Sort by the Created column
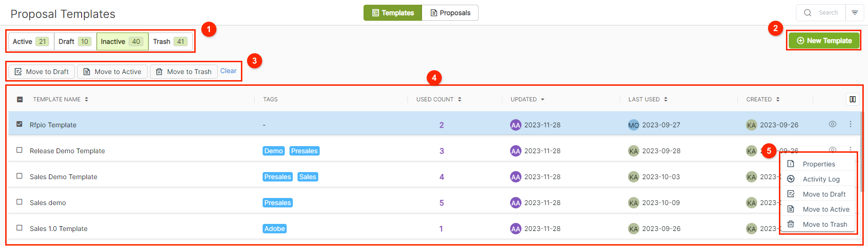Screen dimensions: 868x247 pos(763,99)
